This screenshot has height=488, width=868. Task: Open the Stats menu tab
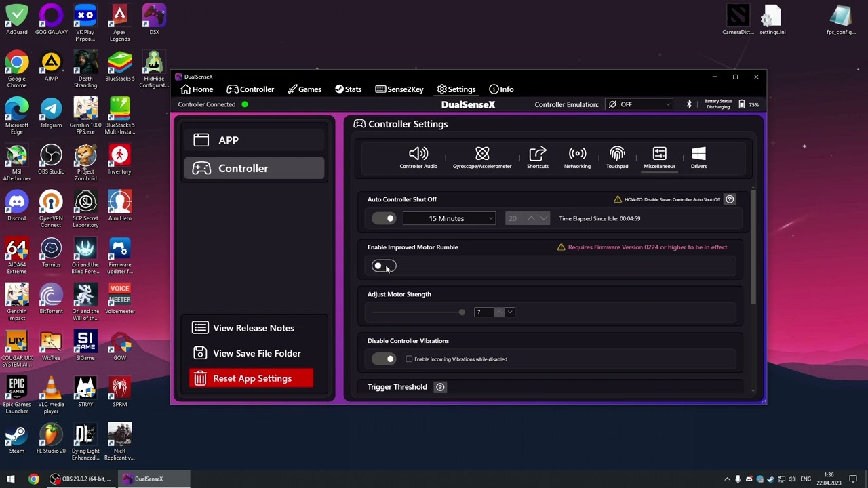pos(348,89)
